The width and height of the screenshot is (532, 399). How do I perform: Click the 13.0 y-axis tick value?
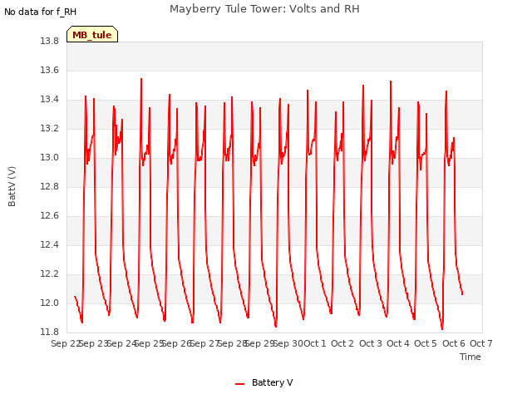click(50, 157)
